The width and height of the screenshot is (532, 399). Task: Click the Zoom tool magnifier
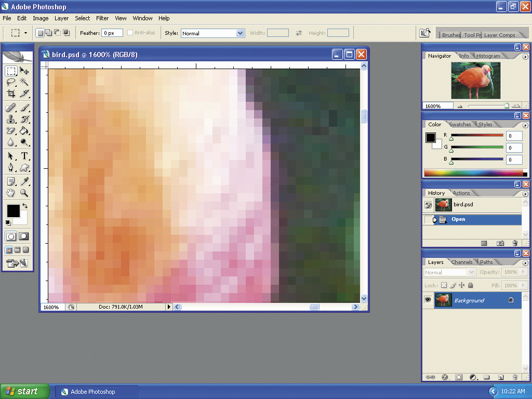(24, 193)
